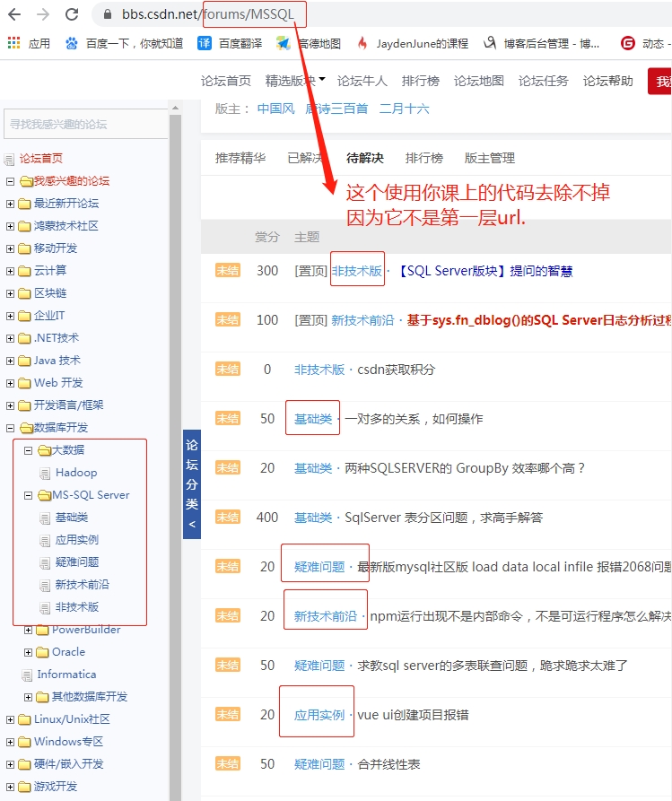Viewport: 672px width, 801px height.
Task: View site info via the padlock icon
Action: pos(108,14)
